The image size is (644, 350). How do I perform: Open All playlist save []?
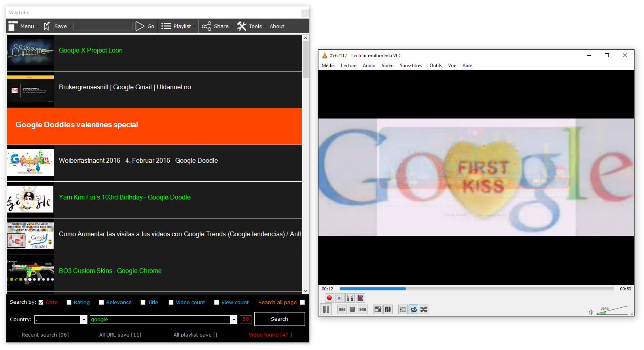click(x=195, y=335)
